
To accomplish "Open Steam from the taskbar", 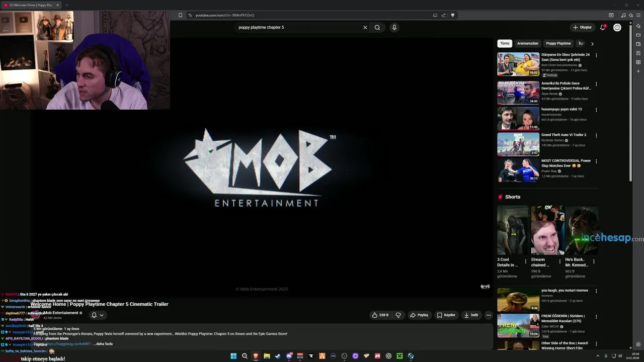I will click(x=278, y=356).
